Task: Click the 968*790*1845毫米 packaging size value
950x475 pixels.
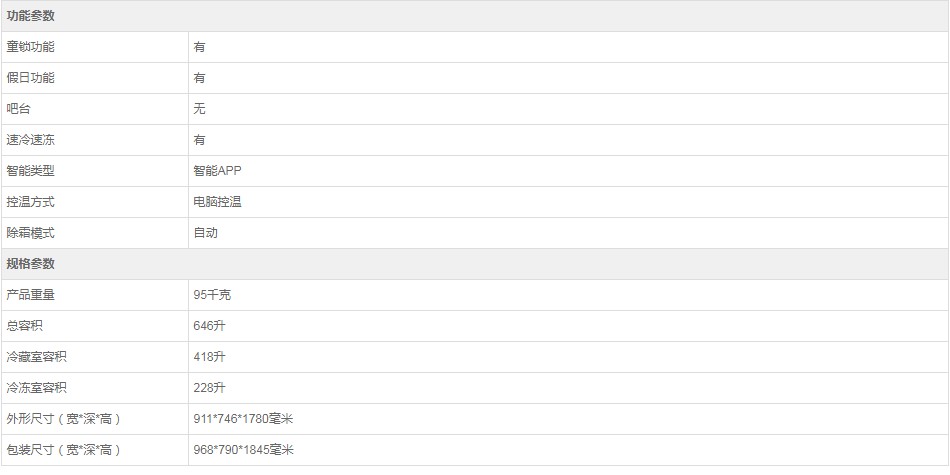Action: pyautogui.click(x=244, y=450)
